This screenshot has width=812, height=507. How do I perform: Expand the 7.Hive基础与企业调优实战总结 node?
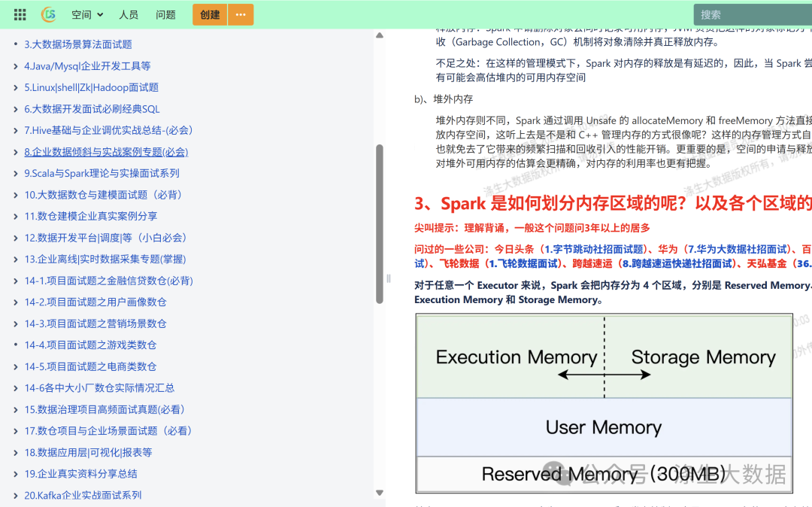[x=17, y=130]
